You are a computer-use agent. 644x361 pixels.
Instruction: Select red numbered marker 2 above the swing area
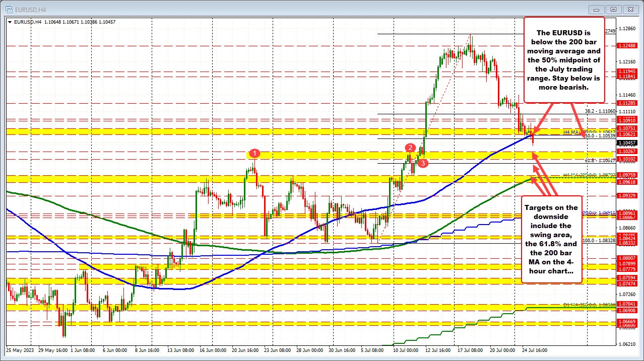pos(410,148)
